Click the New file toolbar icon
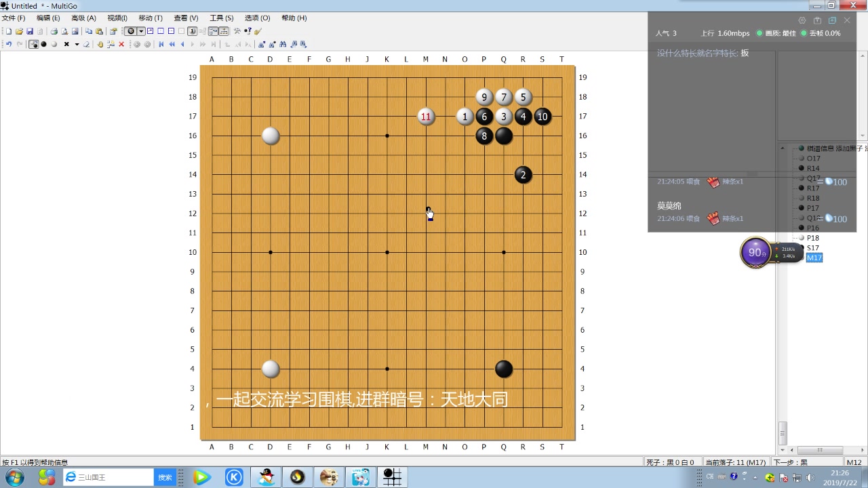The height and width of the screenshot is (488, 868). tap(9, 31)
